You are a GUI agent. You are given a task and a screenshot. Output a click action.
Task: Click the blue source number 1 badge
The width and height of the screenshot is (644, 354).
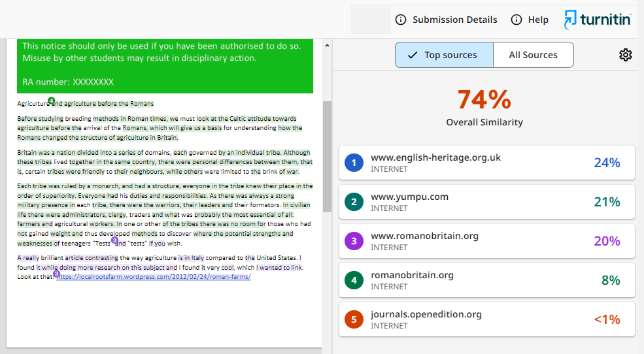tap(354, 163)
